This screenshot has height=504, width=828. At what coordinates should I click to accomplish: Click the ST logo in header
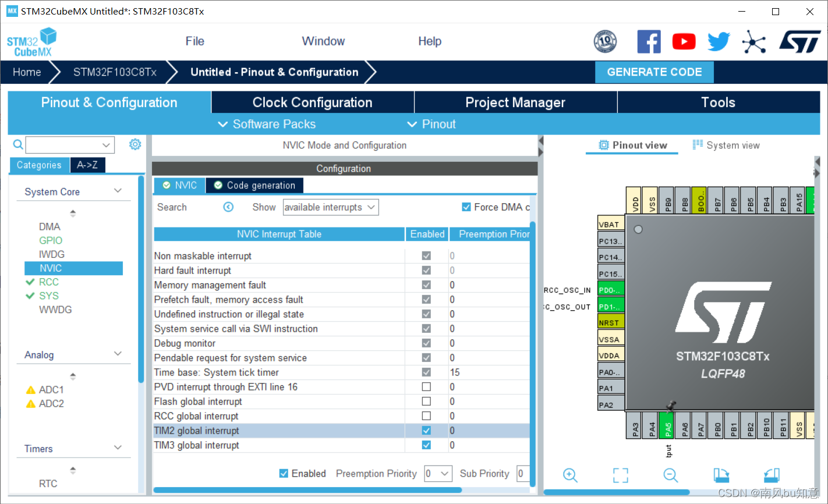pos(800,42)
